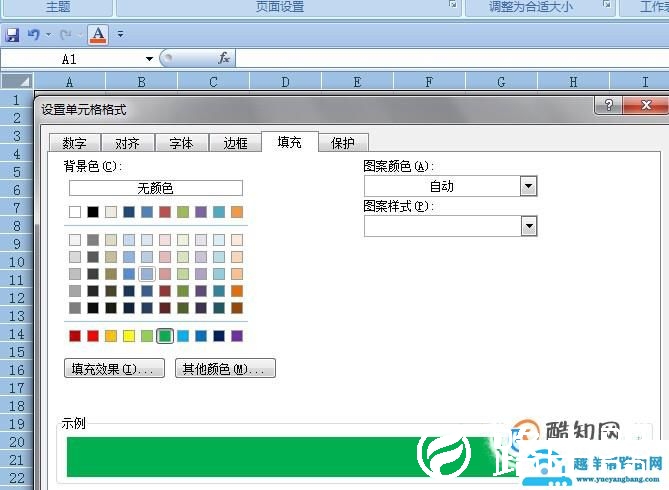Select row 15 header
The height and width of the screenshot is (490, 669).
point(17,352)
